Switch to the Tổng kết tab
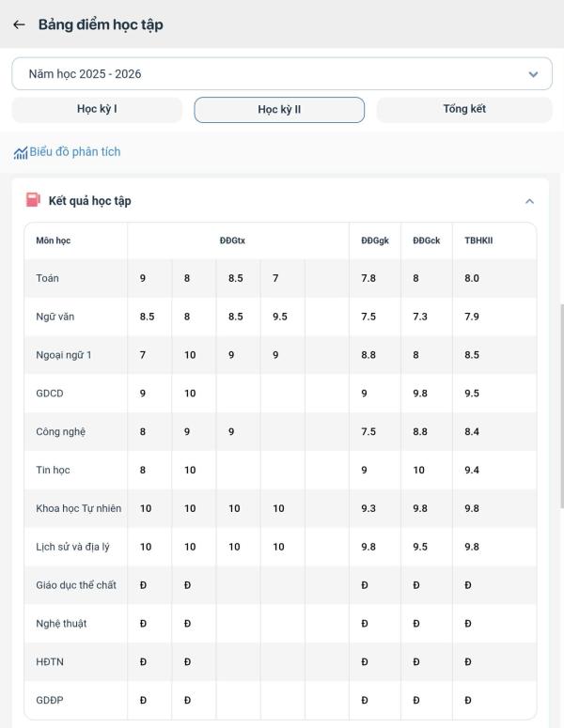 click(464, 110)
